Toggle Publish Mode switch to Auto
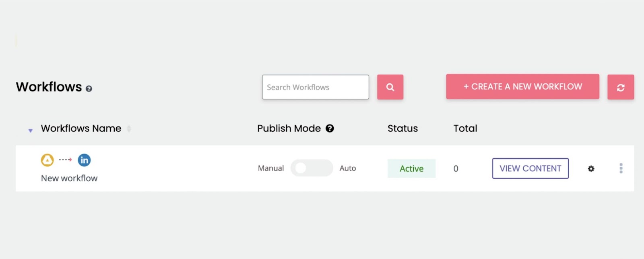Image resolution: width=644 pixels, height=259 pixels. 312,168
